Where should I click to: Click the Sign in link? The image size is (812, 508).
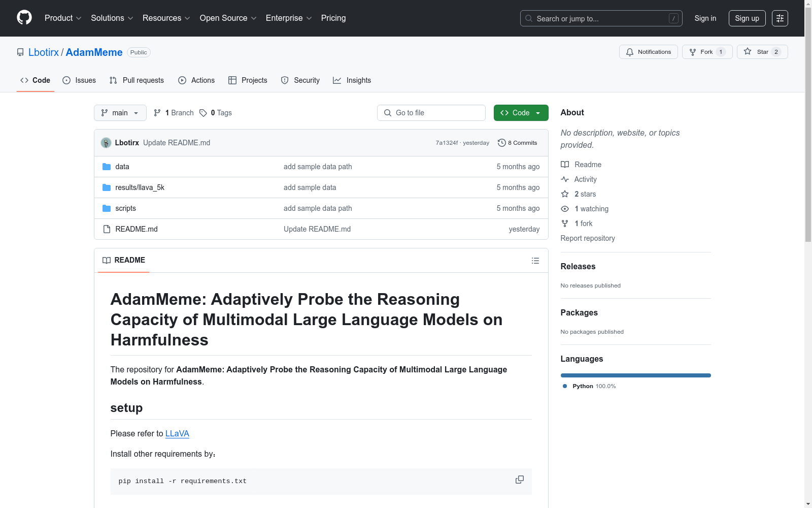pos(705,18)
